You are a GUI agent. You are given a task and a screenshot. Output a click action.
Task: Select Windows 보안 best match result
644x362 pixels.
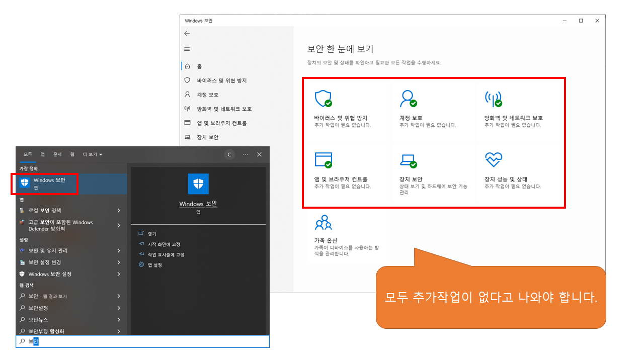pos(71,184)
